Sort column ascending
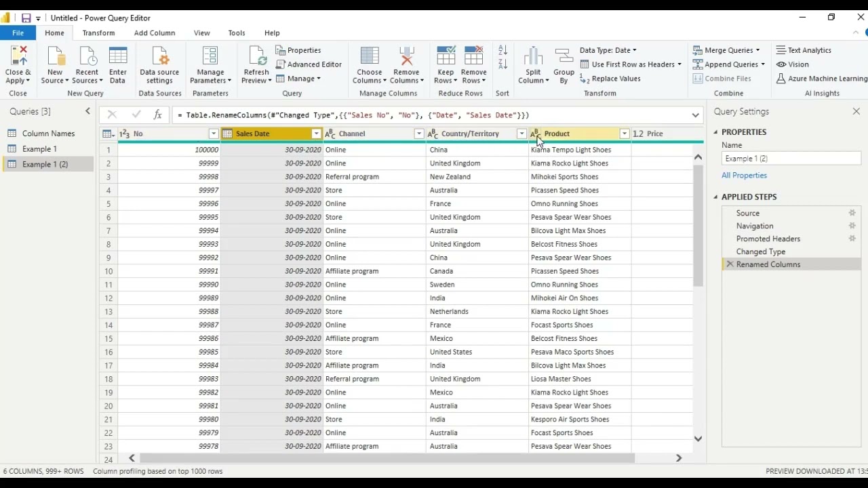The height and width of the screenshot is (488, 868). pos(502,50)
